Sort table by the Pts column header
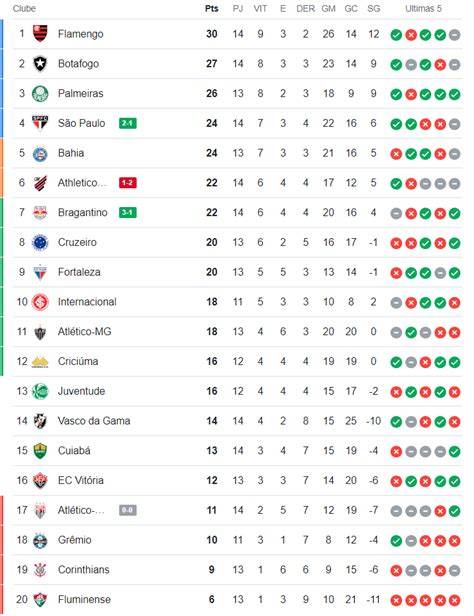This screenshot has width=474, height=616. point(212,8)
